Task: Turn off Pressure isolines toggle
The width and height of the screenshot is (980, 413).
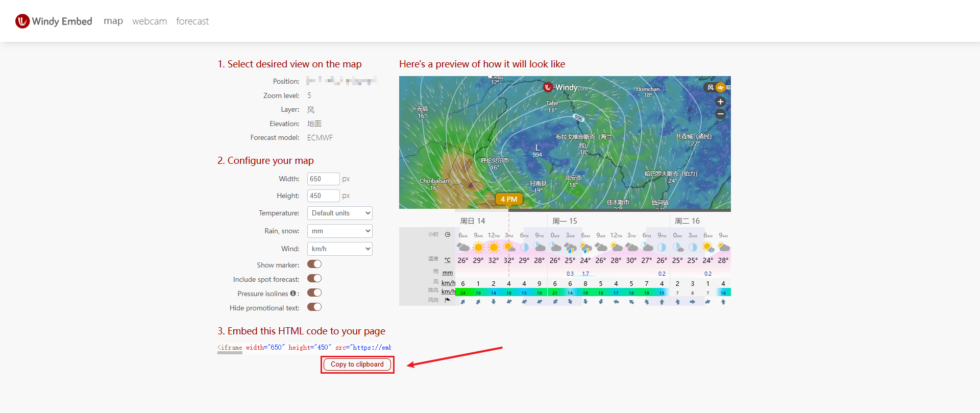Action: pyautogui.click(x=314, y=293)
